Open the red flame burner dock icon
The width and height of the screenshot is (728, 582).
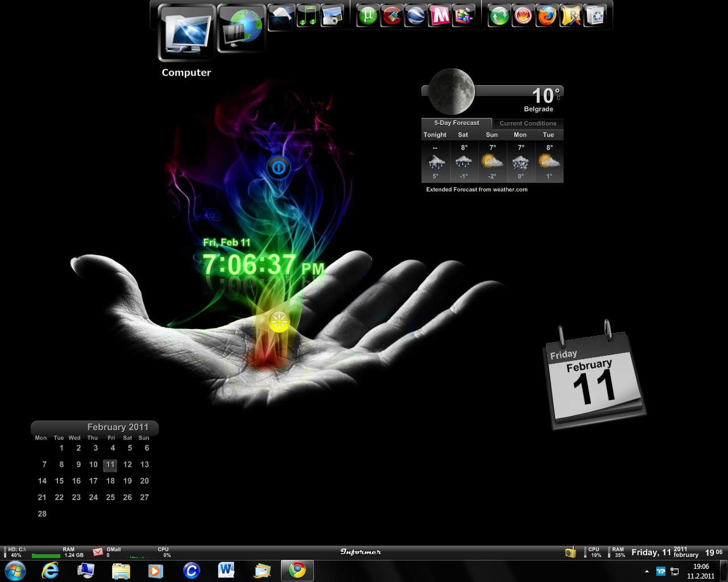click(x=523, y=16)
